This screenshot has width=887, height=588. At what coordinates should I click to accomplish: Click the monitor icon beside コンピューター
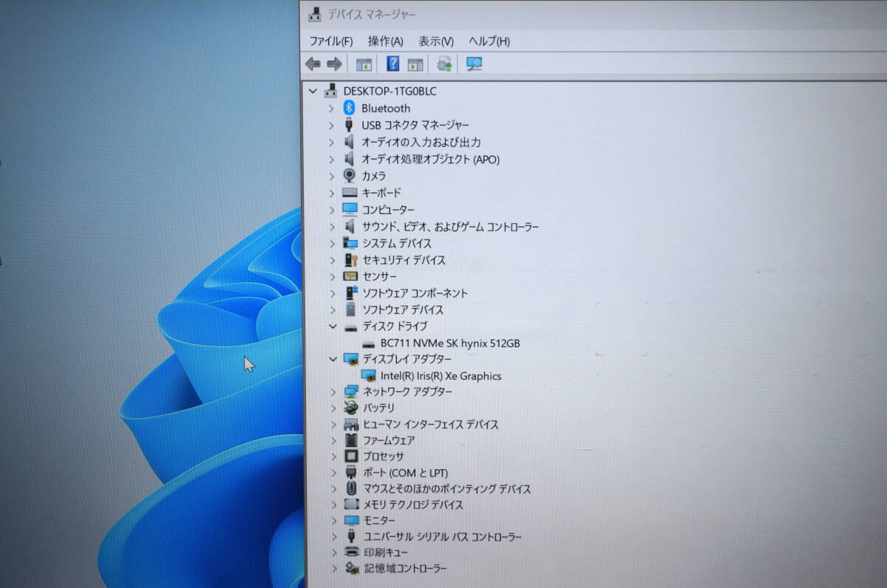350,210
